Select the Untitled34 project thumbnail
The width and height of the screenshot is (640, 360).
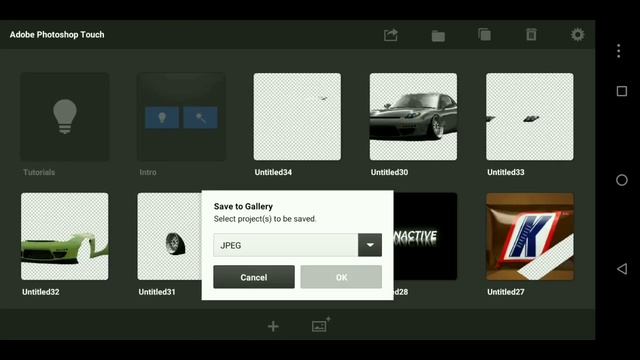coord(297,117)
